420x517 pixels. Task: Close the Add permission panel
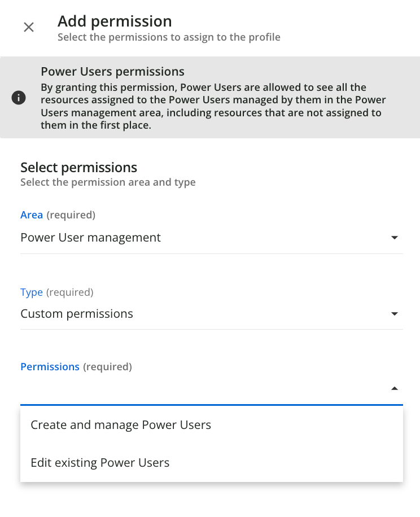pyautogui.click(x=29, y=27)
